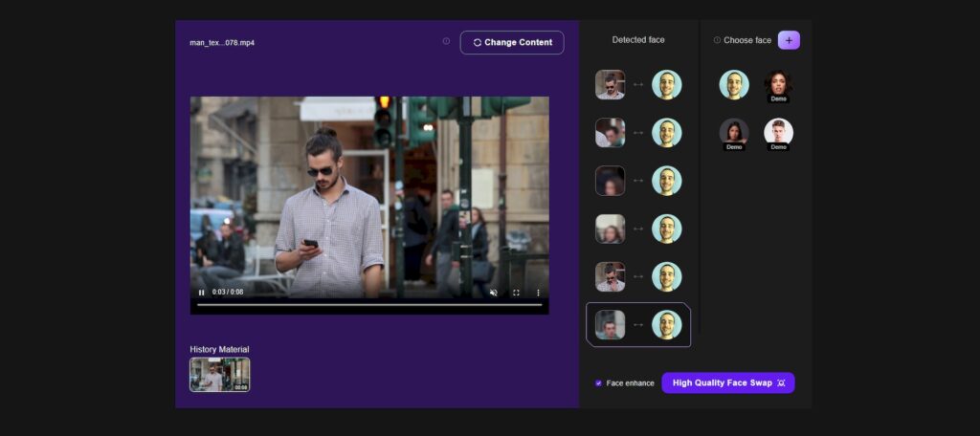980x436 pixels.
Task: Unmute the video audio
Action: (x=494, y=293)
